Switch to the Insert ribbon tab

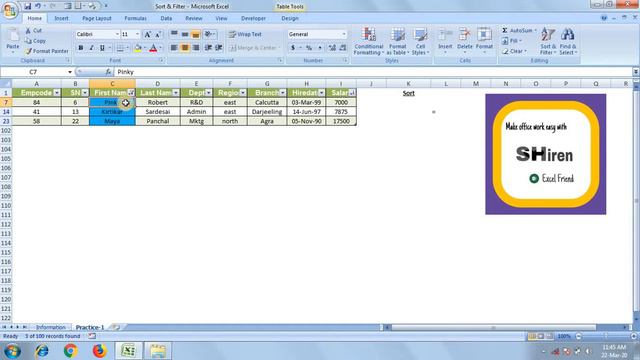click(61, 18)
